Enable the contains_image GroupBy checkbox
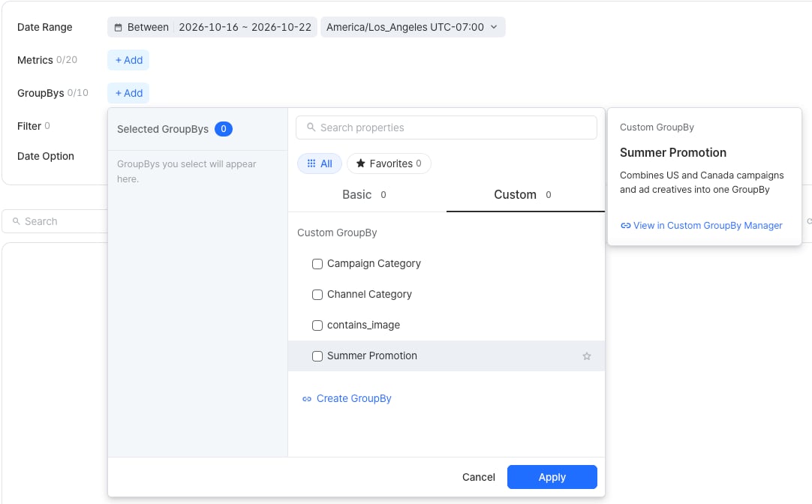This screenshot has width=812, height=504. pos(317,325)
